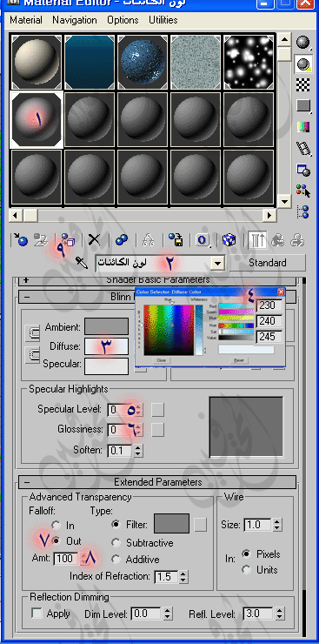
Task: Click Go Forward to Sibling icon
Action: tap(296, 240)
